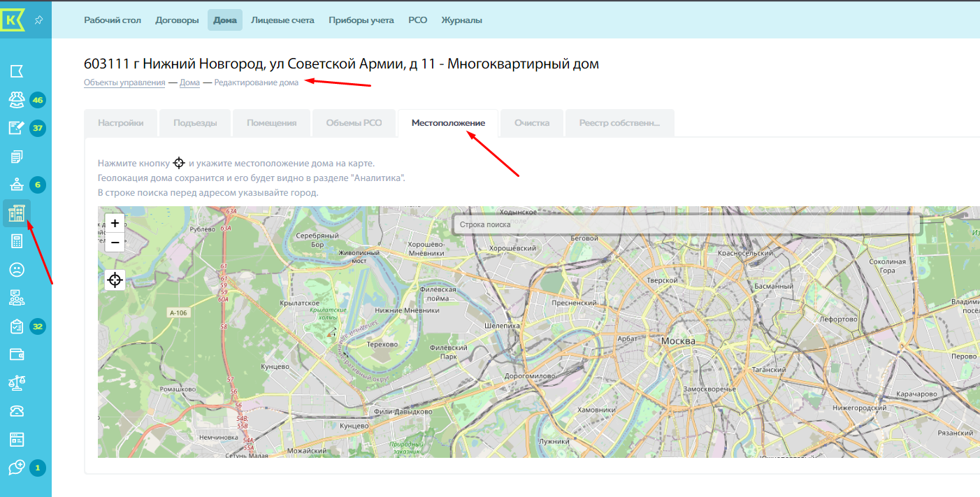Open the flag icon in the sidebar
This screenshot has height=497, width=980.
coord(17,71)
